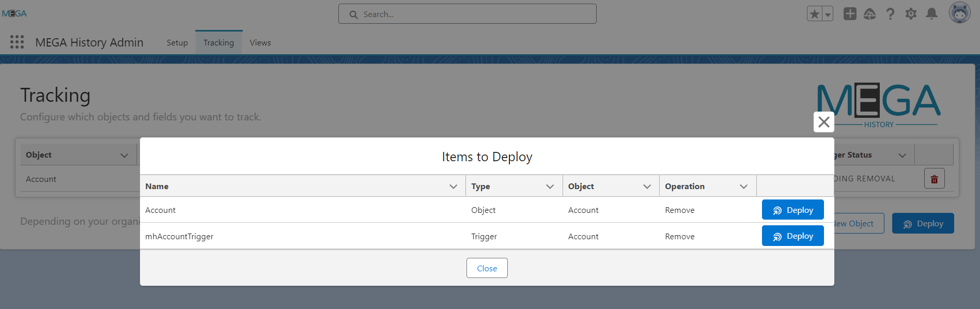980x309 pixels.
Task: Open the Help question mark icon
Action: 890,14
